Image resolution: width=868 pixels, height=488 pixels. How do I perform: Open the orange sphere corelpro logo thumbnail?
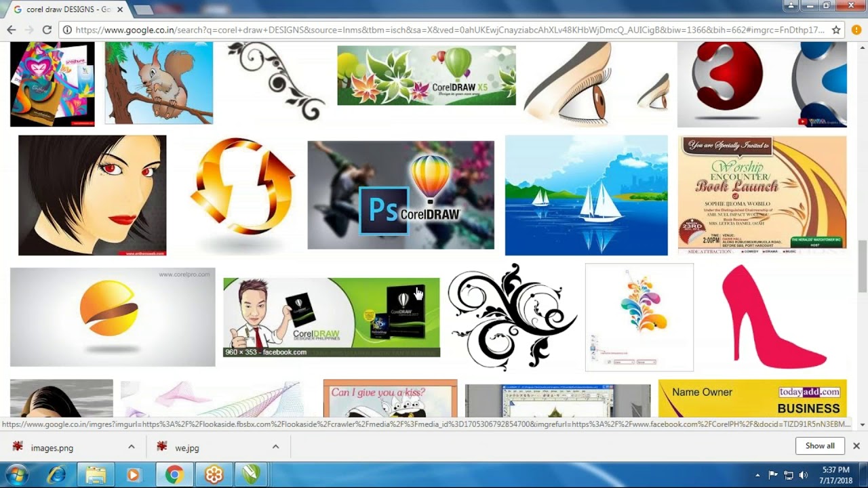point(113,317)
